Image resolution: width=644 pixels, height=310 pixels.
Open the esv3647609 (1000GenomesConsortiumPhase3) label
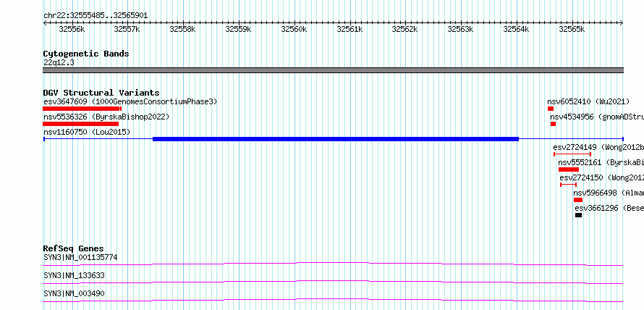pos(130,101)
